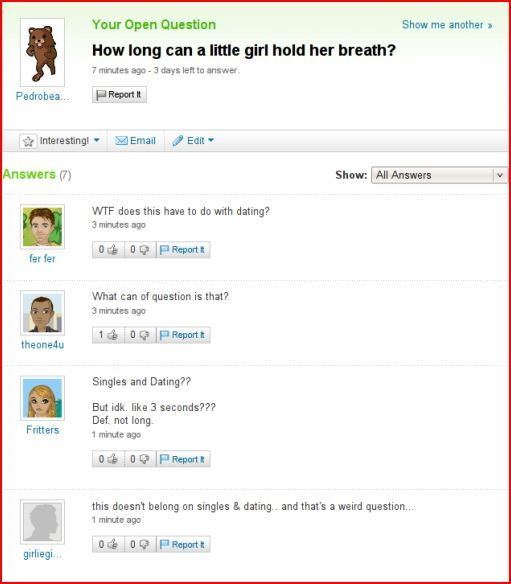Open theone4u's profile link
The image size is (511, 584).
click(x=42, y=345)
